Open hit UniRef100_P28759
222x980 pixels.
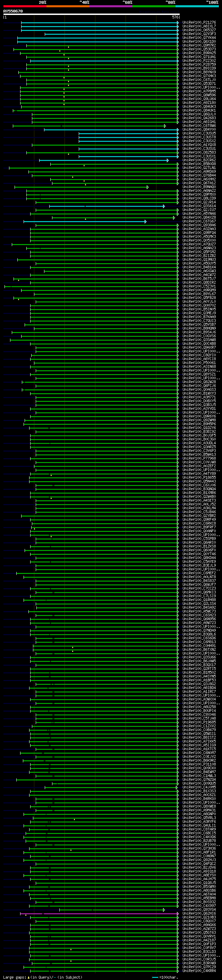tap(199, 64)
